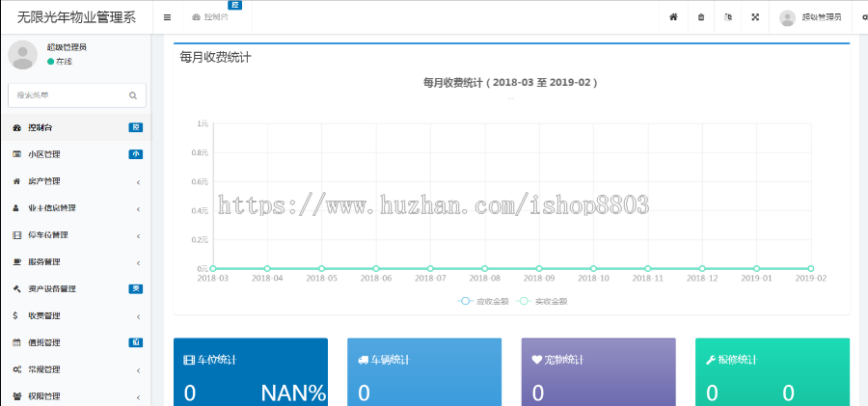Click the film icon beside 停车位管理
868x406 pixels.
16,235
